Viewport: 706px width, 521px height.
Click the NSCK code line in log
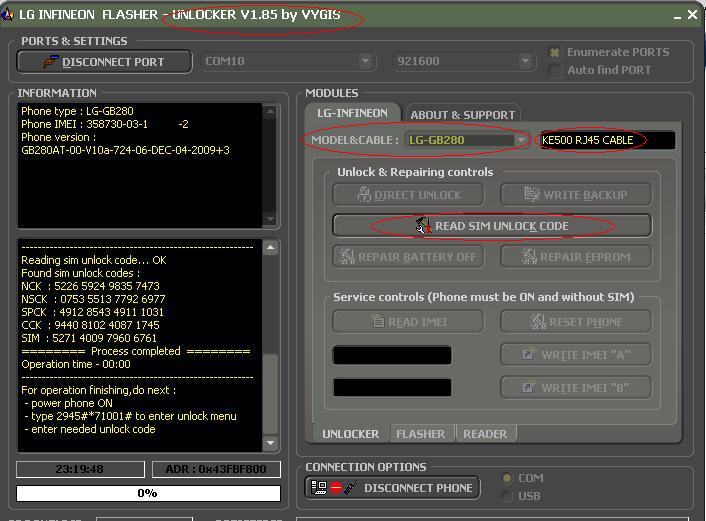click(x=93, y=299)
